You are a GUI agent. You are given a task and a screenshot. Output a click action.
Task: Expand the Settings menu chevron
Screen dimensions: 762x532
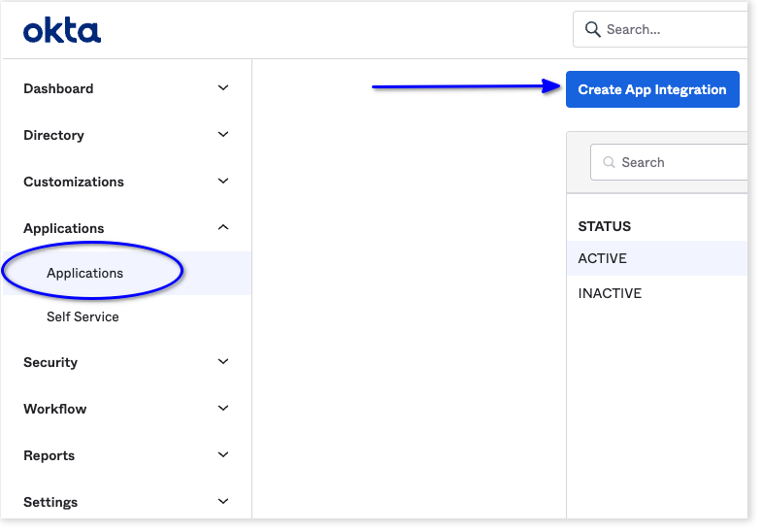pos(223,502)
